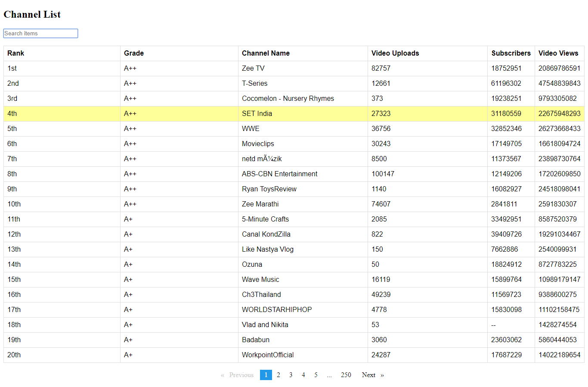Select video views value 47548839843
The width and height of the screenshot is (588, 387).
pyautogui.click(x=559, y=84)
